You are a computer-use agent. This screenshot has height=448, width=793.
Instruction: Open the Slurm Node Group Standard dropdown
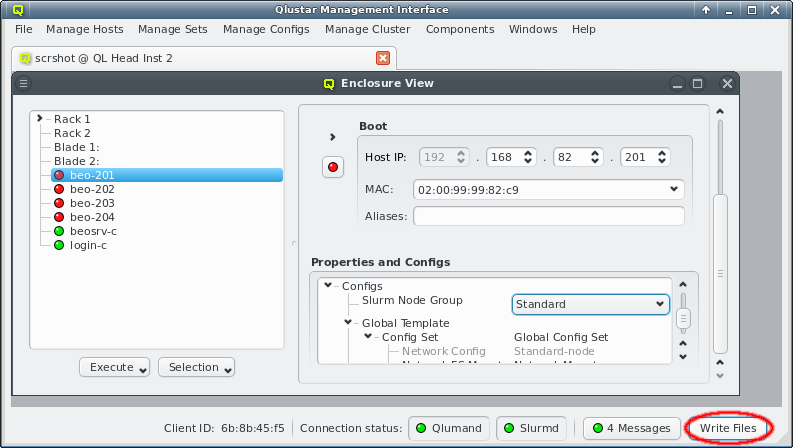591,304
